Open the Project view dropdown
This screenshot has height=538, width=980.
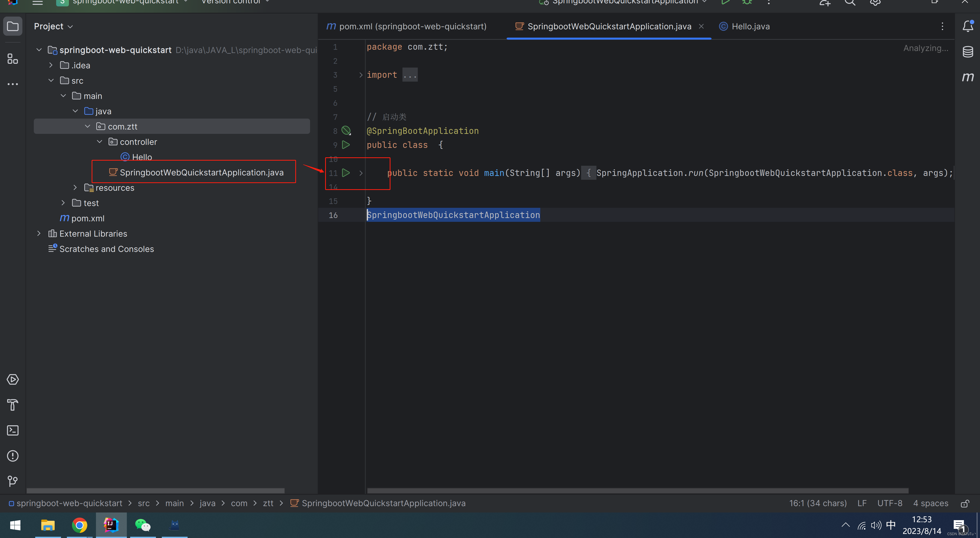click(x=53, y=26)
